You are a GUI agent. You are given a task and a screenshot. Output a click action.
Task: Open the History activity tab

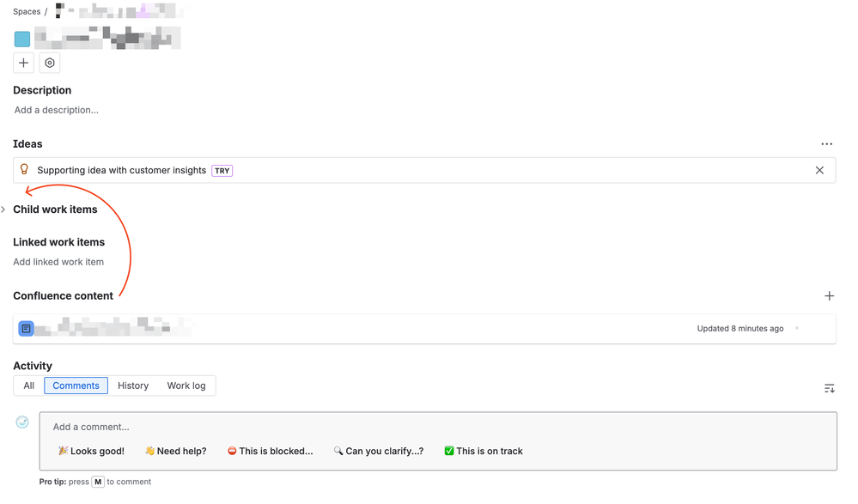click(x=133, y=386)
